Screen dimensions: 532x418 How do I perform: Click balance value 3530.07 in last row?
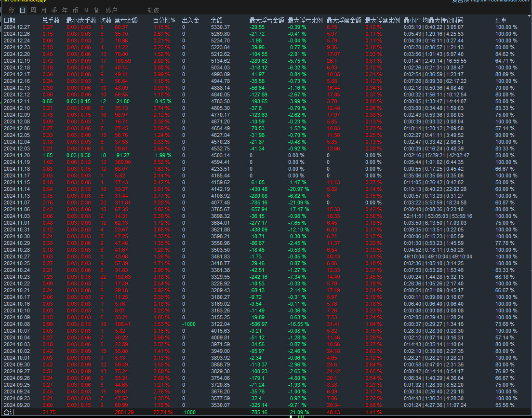click(220, 405)
